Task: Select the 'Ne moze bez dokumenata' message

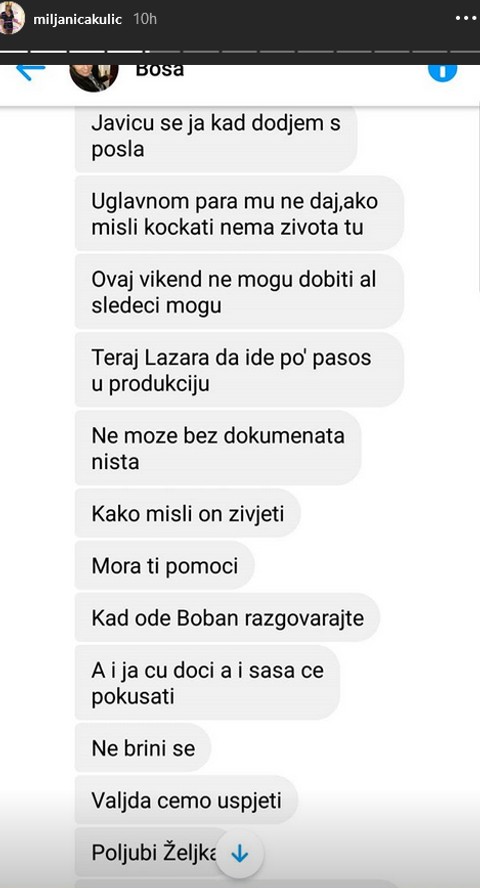Action: tap(218, 448)
